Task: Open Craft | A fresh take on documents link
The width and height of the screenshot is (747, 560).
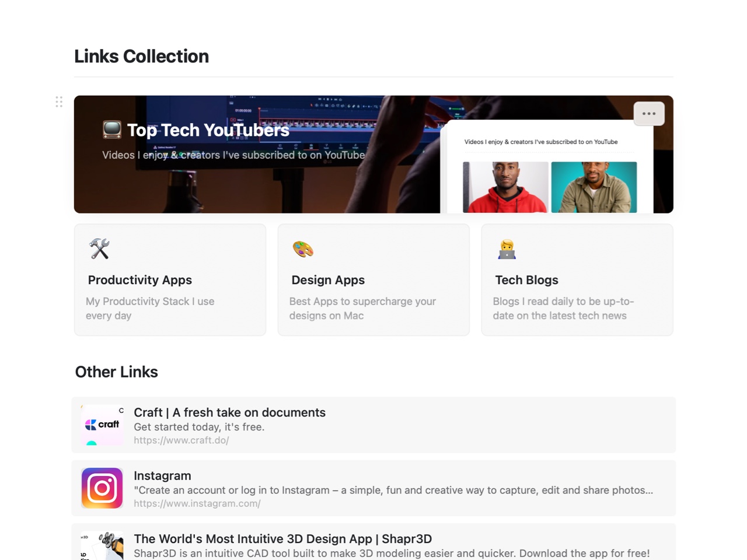Action: pyautogui.click(x=229, y=412)
